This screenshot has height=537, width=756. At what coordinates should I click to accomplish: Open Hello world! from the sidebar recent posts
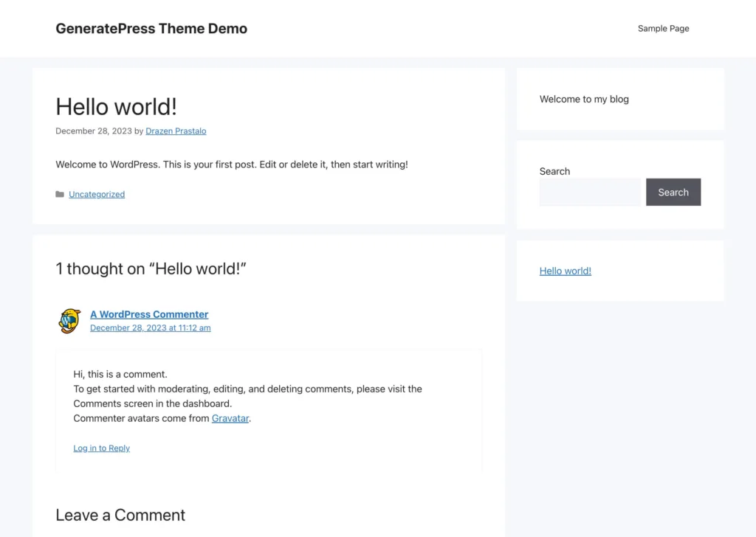(x=565, y=271)
